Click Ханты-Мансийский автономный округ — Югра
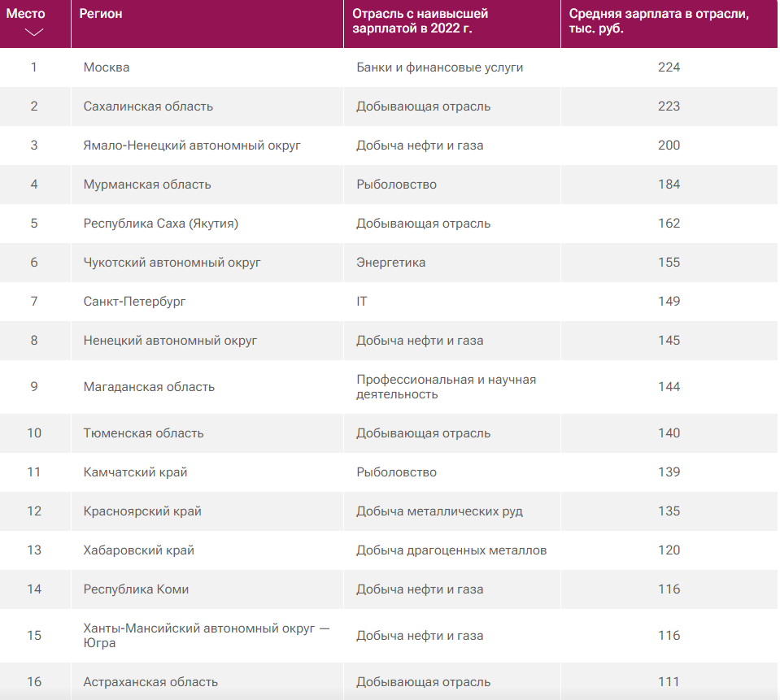 [x=207, y=636]
